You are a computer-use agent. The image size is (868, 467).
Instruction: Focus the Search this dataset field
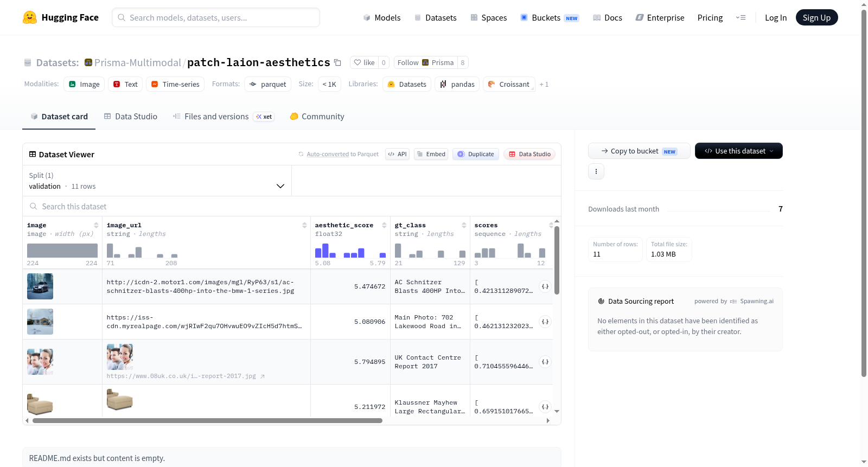(x=292, y=206)
